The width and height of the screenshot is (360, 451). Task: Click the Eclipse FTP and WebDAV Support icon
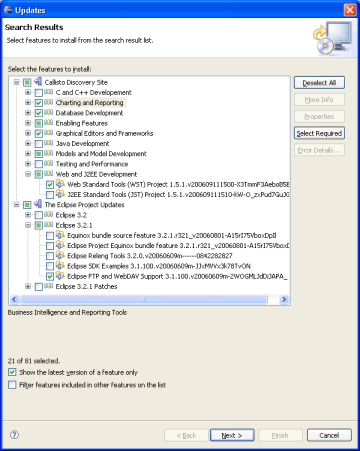coord(60,276)
